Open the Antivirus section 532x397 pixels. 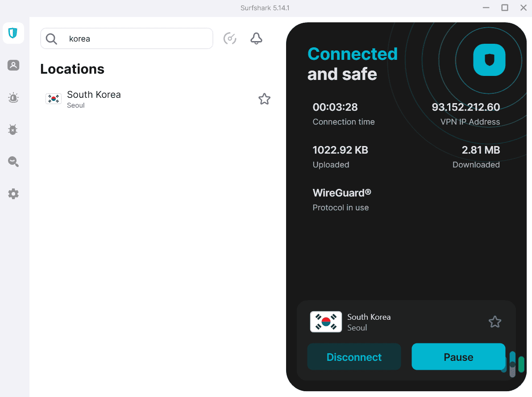tap(13, 130)
